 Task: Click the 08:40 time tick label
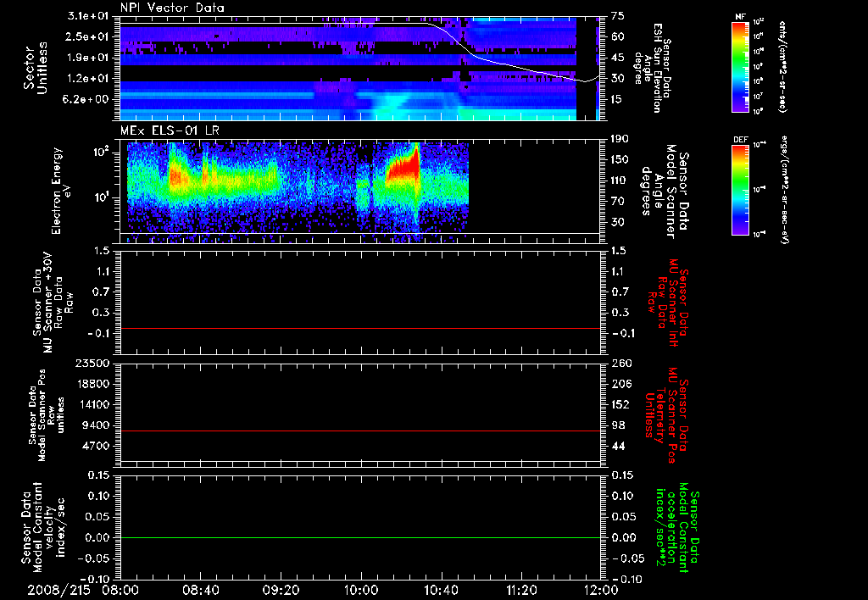200,590
